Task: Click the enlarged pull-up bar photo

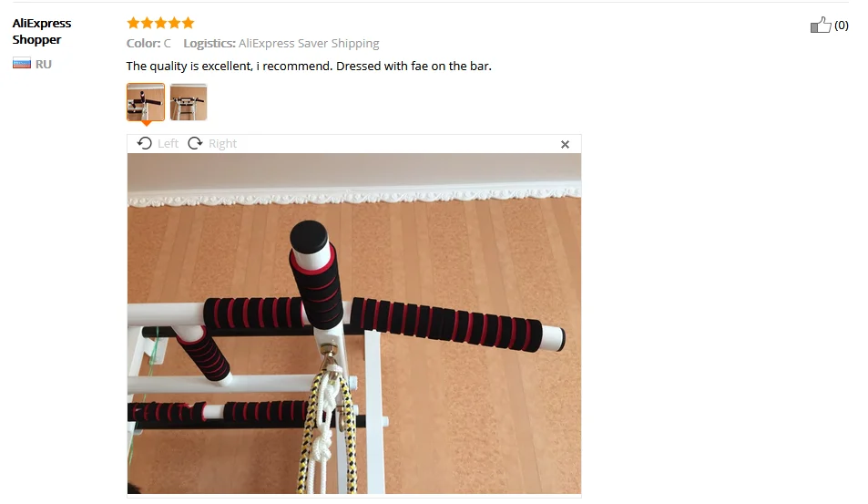Action: [354, 324]
